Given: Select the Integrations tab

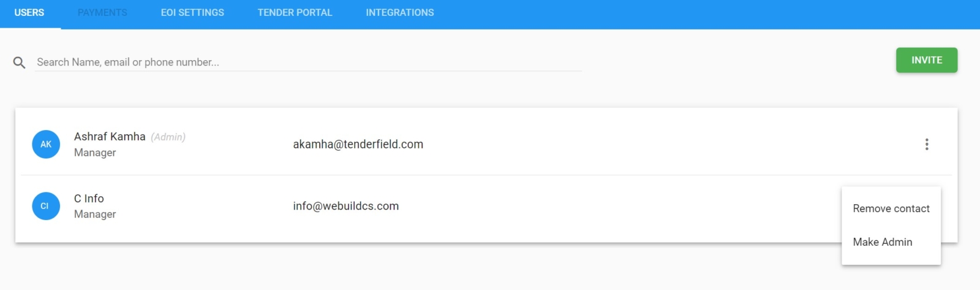Looking at the screenshot, I should point(400,13).
